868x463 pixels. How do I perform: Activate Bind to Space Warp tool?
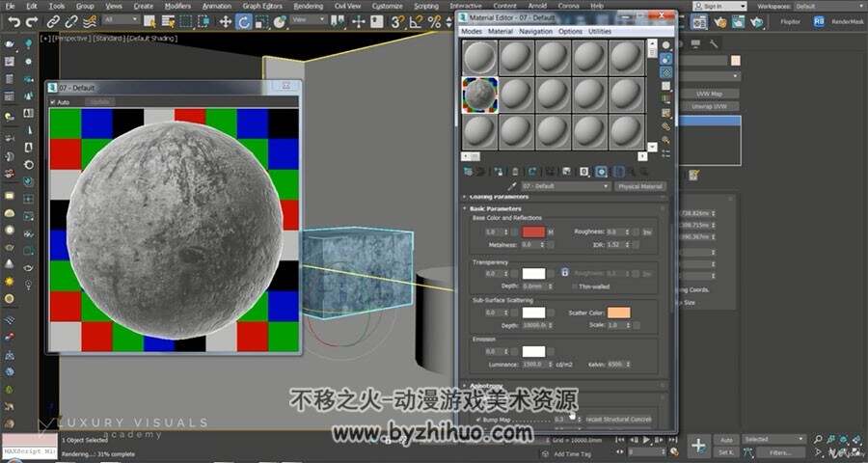[x=89, y=22]
